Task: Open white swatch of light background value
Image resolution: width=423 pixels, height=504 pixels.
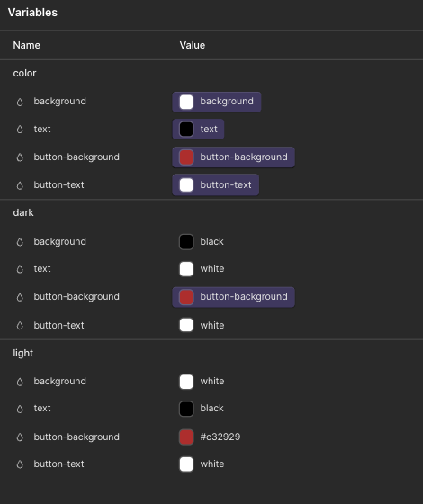Action: [x=186, y=382]
